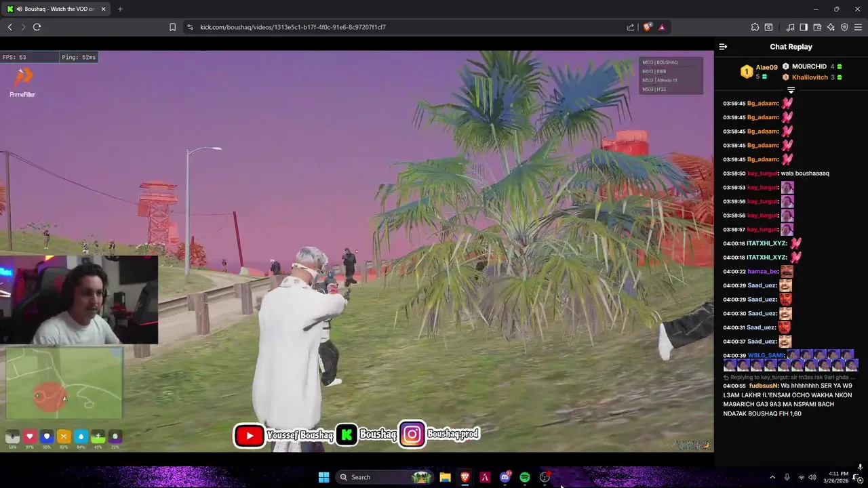
Task: Open Brave browser from the taskbar
Action: [465, 477]
